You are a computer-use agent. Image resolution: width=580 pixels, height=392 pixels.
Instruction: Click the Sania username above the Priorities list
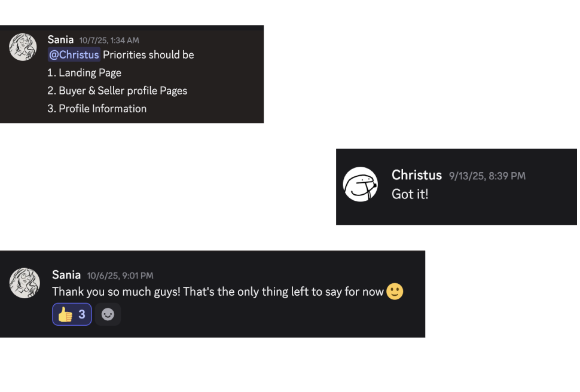tap(60, 40)
